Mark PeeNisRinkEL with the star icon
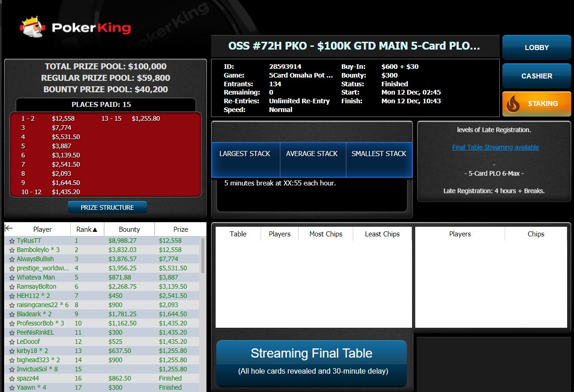The width and height of the screenshot is (574, 392). (12, 333)
